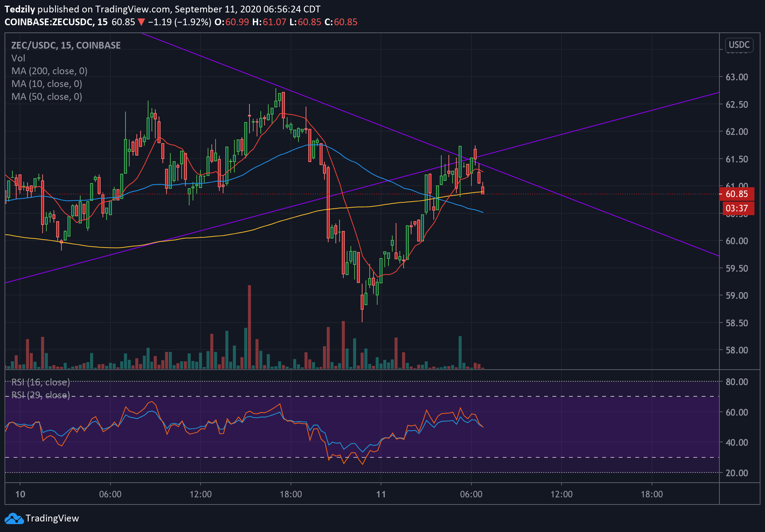Click the 59.00 price axis label

pos(737,295)
